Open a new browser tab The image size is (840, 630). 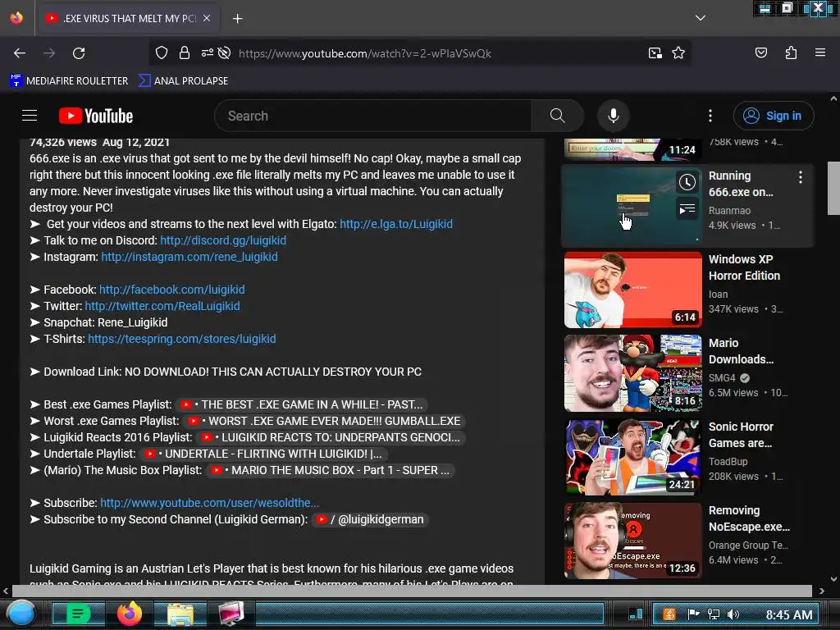click(237, 19)
